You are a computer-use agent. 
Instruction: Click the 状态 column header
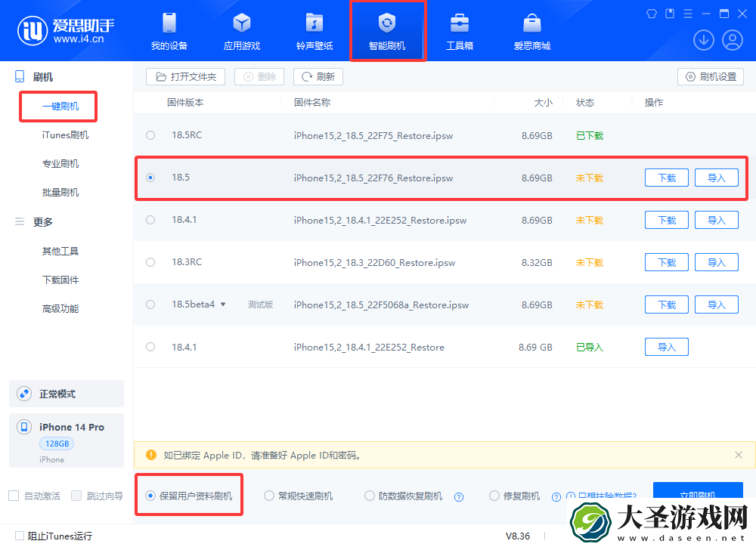[x=585, y=102]
